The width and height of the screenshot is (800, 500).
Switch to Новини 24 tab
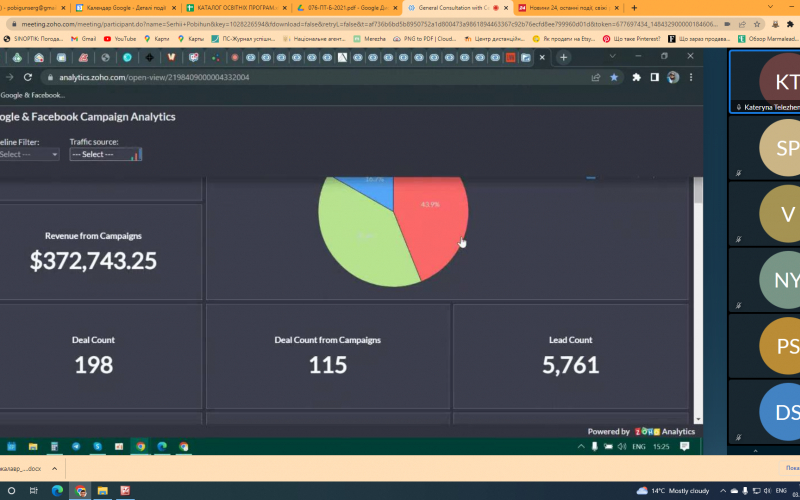pos(570,8)
